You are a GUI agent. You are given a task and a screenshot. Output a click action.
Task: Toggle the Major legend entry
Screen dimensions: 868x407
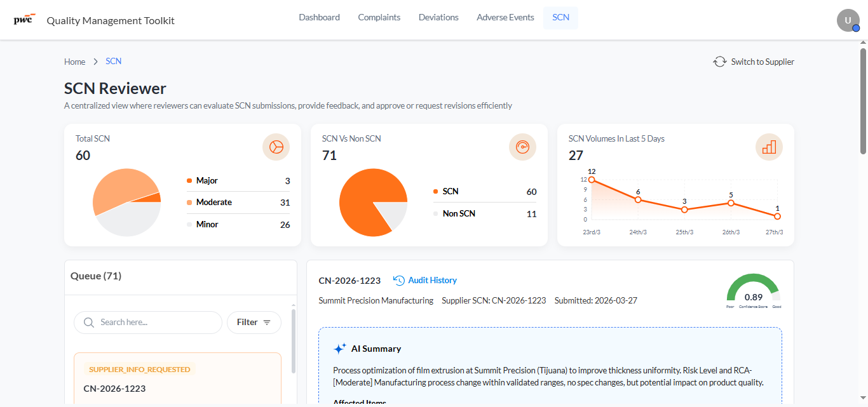238,181
